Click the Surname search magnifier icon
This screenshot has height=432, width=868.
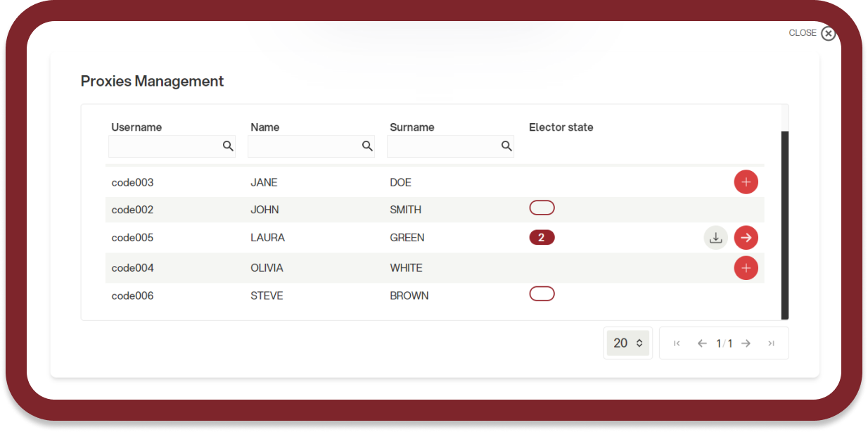click(x=506, y=146)
